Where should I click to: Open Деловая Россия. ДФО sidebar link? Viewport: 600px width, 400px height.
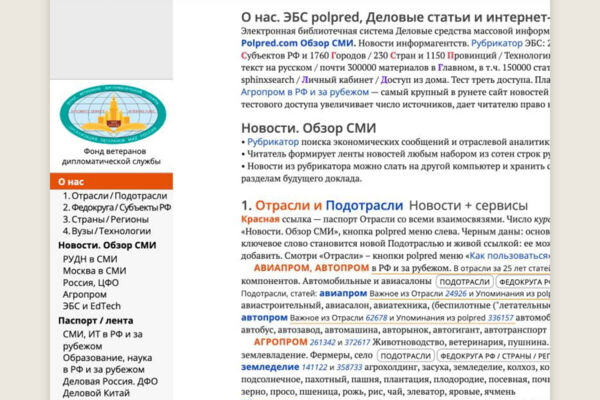point(110,381)
